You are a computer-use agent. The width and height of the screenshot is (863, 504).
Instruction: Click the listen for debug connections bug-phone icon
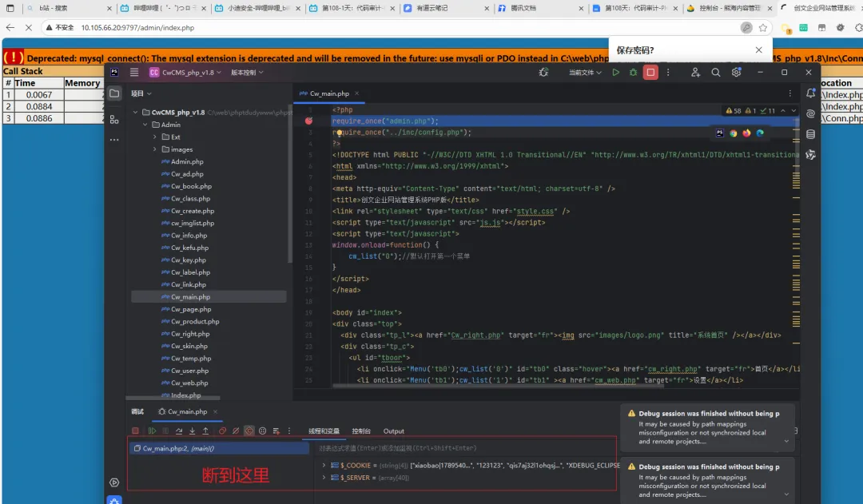[543, 72]
